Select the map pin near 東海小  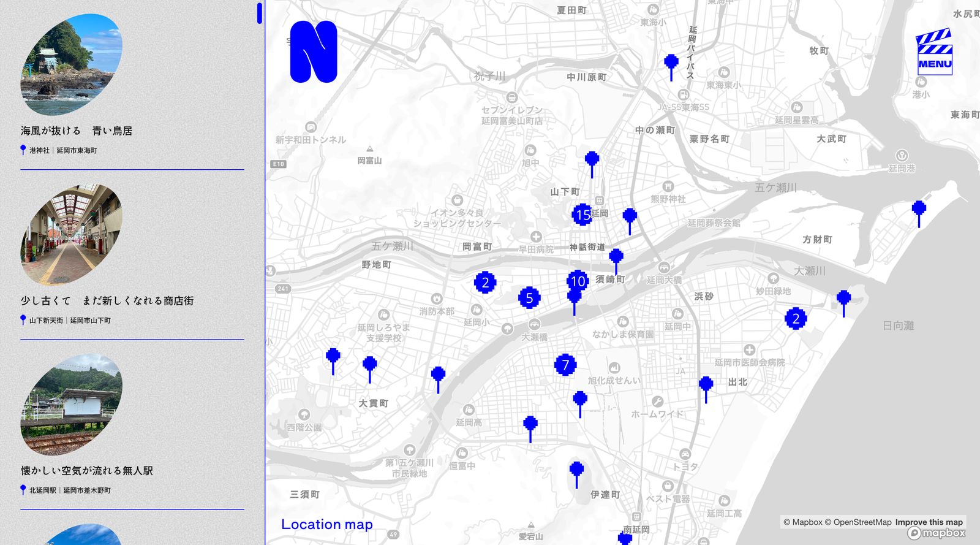coord(671,67)
